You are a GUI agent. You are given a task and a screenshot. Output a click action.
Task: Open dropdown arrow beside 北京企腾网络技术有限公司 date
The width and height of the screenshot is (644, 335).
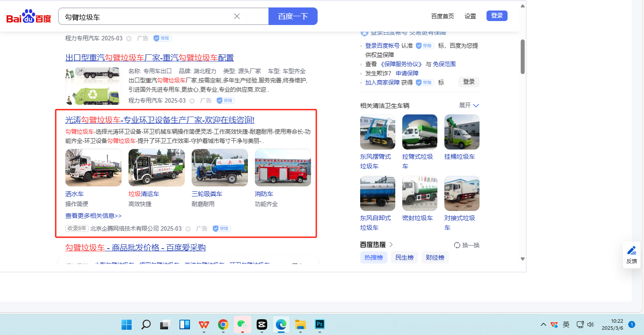pyautogui.click(x=188, y=229)
